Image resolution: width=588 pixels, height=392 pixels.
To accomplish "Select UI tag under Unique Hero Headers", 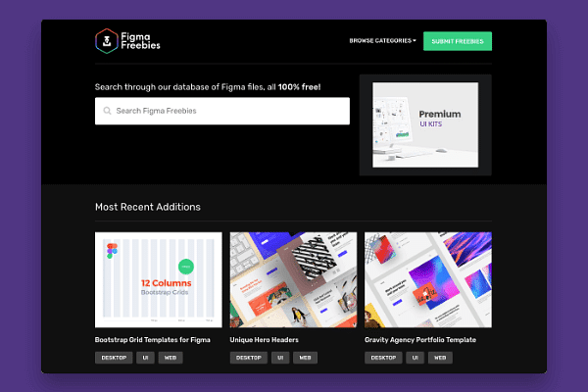I will [280, 358].
